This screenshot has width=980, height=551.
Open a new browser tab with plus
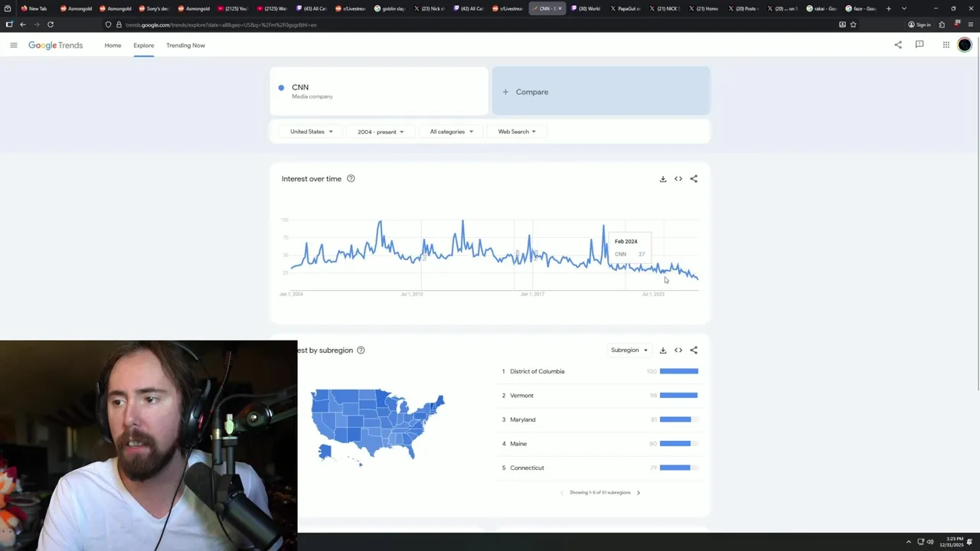(x=888, y=8)
